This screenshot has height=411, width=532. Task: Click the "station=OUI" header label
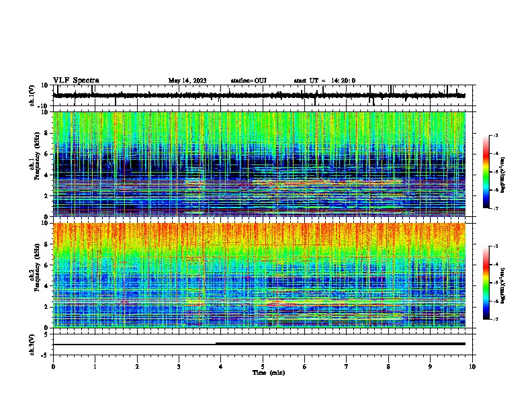[249, 81]
